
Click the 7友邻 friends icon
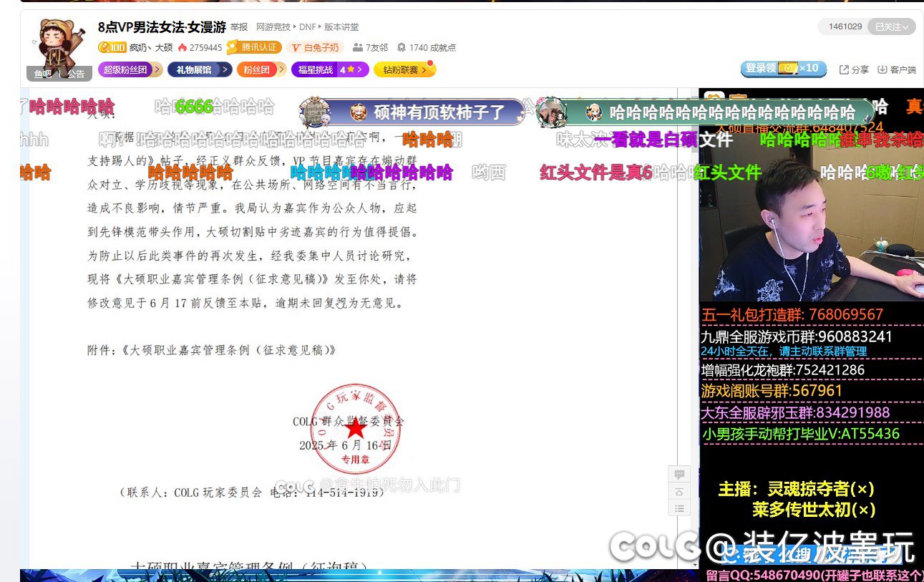358,47
